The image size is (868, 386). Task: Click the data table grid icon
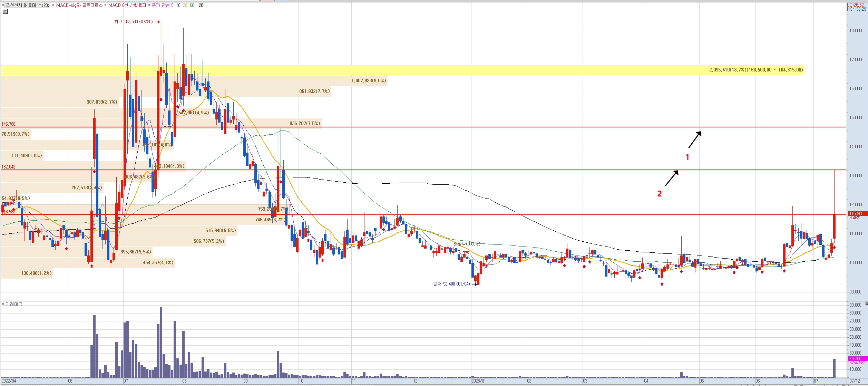[x=5, y=11]
